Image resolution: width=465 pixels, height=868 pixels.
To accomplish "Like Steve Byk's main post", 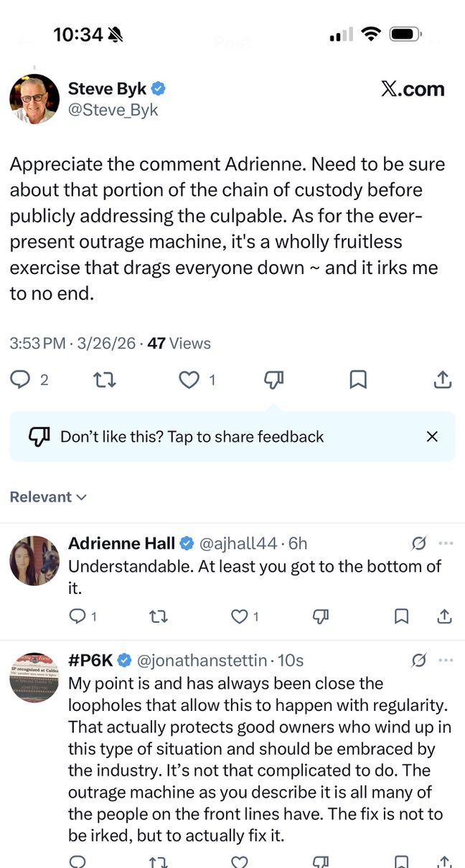I will tap(189, 379).
